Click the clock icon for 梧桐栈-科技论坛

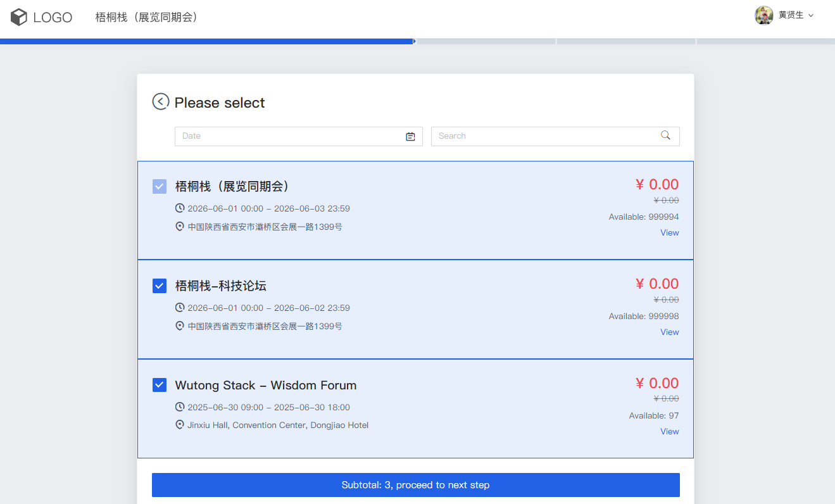point(180,308)
